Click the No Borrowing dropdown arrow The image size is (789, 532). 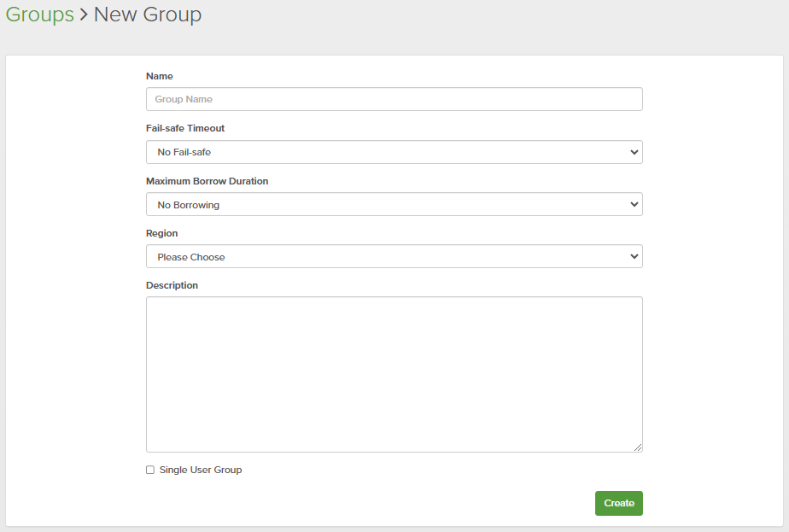(x=634, y=205)
